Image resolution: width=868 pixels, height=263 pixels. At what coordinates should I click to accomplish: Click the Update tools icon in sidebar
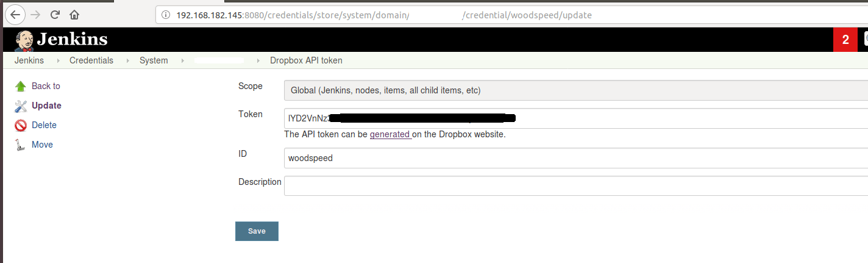tap(21, 106)
